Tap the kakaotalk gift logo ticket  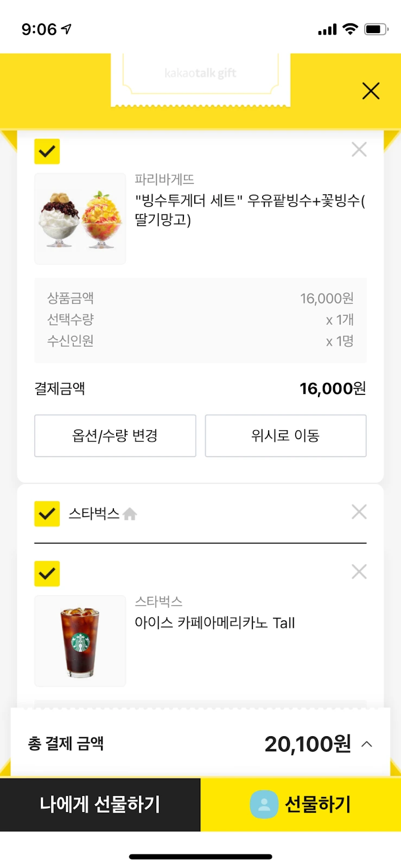201,79
